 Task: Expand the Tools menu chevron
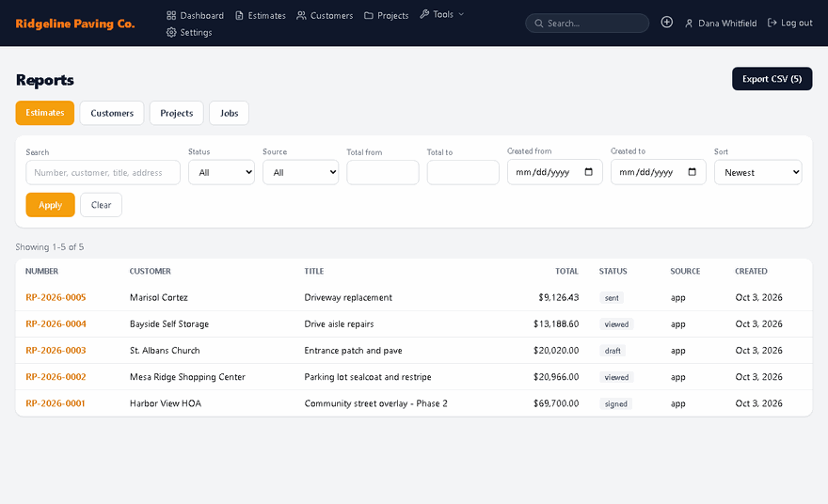click(461, 14)
